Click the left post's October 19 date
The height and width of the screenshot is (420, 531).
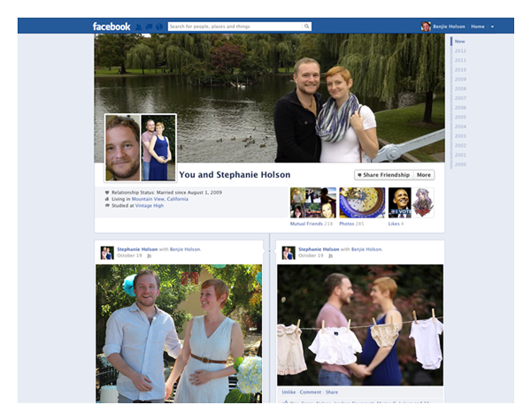[x=129, y=256]
